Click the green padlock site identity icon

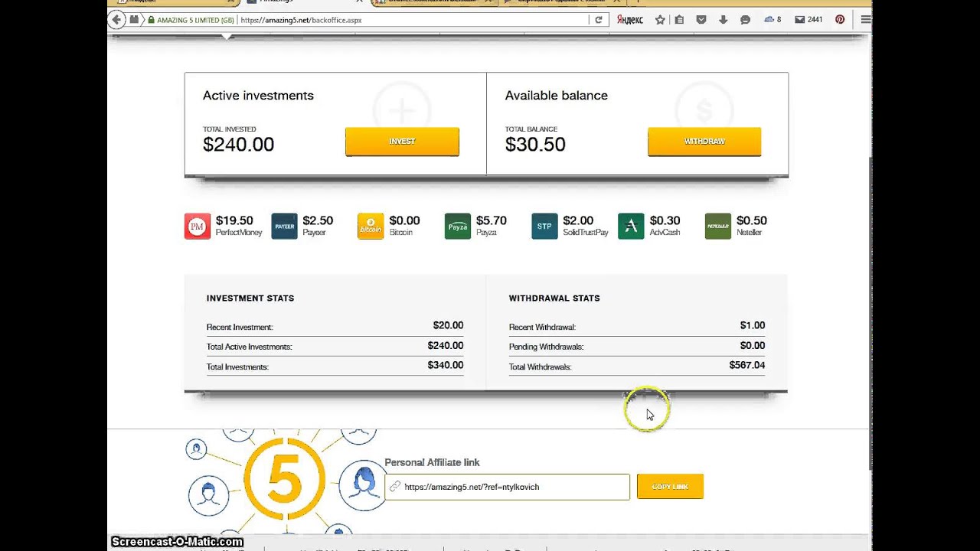click(151, 20)
